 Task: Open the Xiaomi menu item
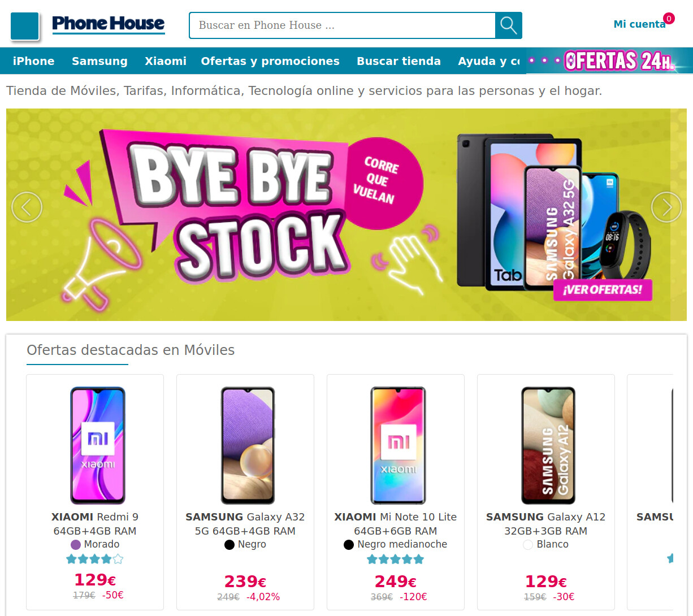pyautogui.click(x=165, y=61)
